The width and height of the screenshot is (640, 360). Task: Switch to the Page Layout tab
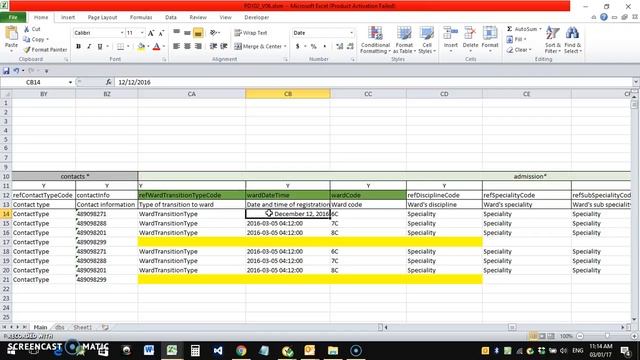pos(102,18)
